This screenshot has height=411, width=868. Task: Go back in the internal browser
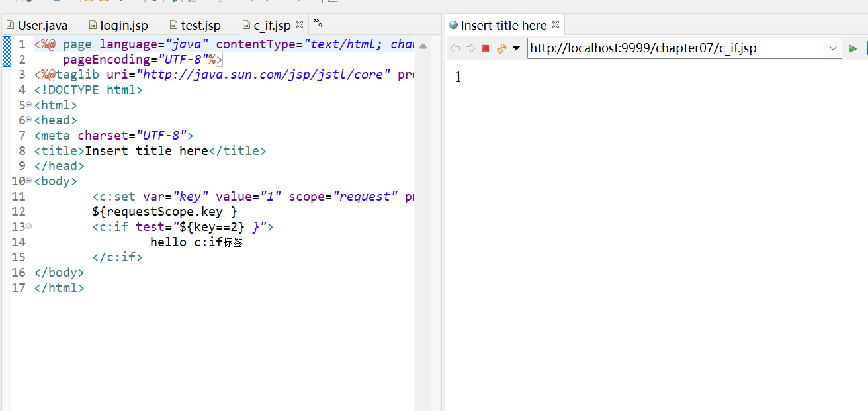tap(455, 48)
